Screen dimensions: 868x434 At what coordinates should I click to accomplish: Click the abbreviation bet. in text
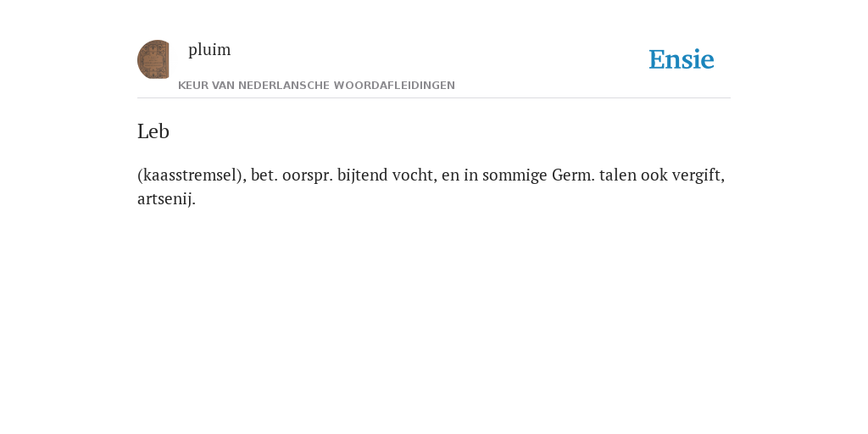(x=264, y=175)
